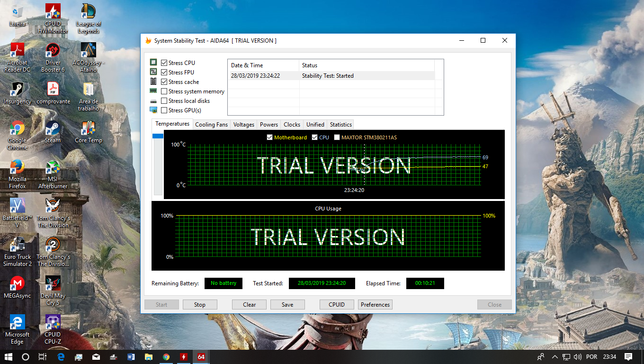Open the POR language indicator
The width and height of the screenshot is (644, 364).
pyautogui.click(x=591, y=357)
